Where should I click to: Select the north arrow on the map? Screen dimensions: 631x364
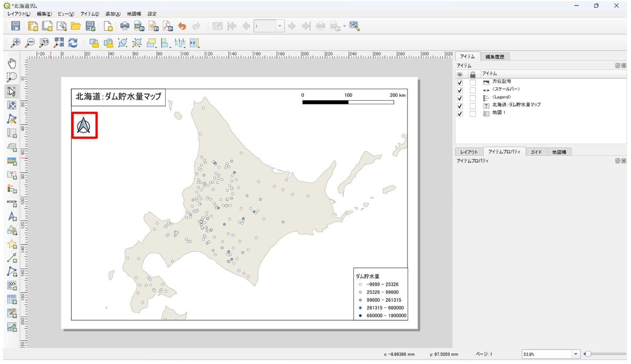(84, 126)
